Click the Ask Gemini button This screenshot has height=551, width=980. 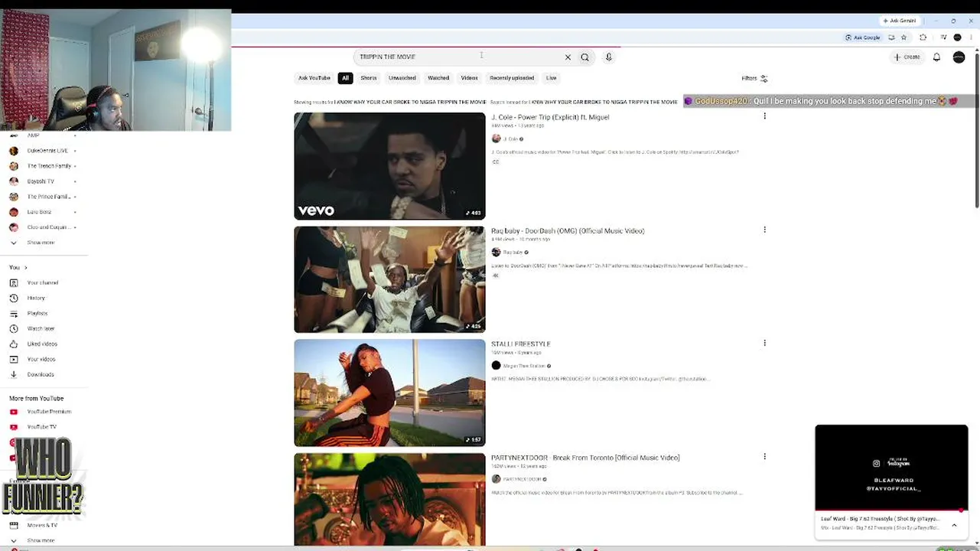(x=900, y=21)
